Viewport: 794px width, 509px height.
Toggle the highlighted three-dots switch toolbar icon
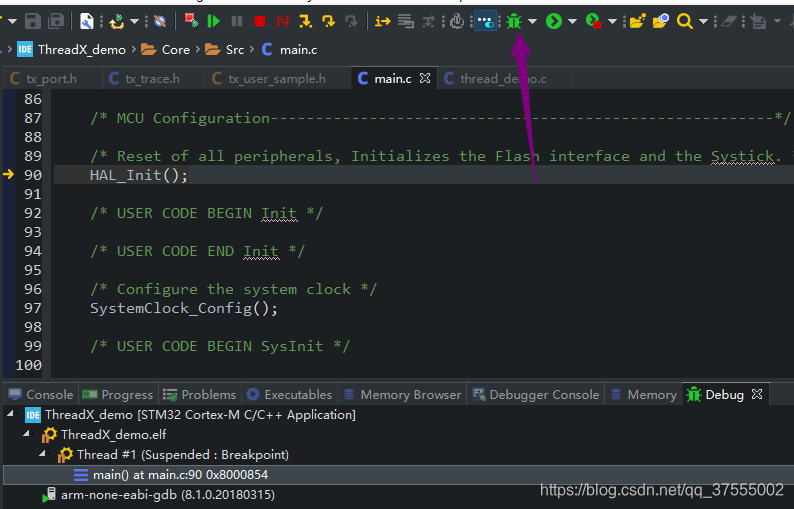coord(485,21)
